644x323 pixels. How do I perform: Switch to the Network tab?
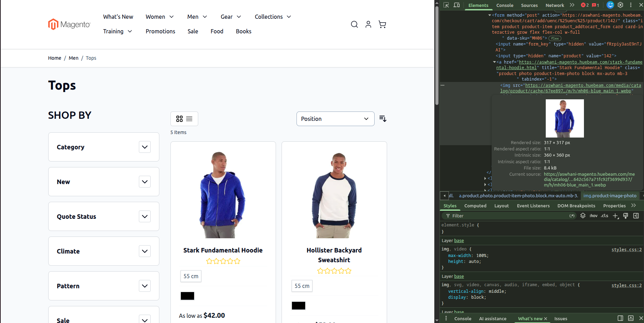[x=555, y=5]
